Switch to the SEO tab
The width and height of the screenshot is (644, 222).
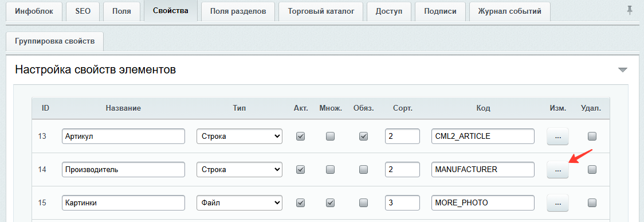83,11
